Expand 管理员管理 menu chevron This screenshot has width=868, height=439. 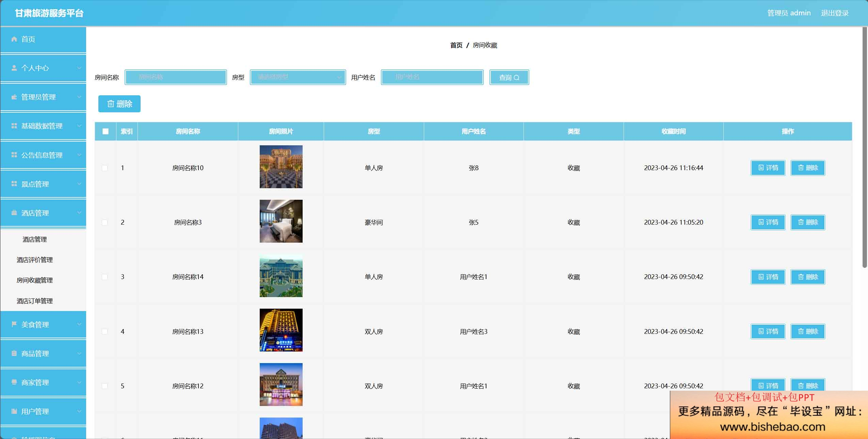(x=79, y=97)
